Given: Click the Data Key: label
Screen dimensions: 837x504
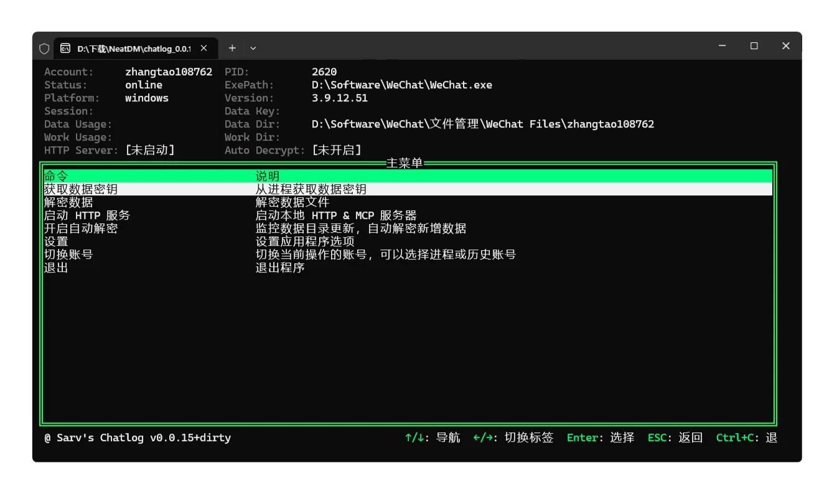Looking at the screenshot, I should click(253, 111).
